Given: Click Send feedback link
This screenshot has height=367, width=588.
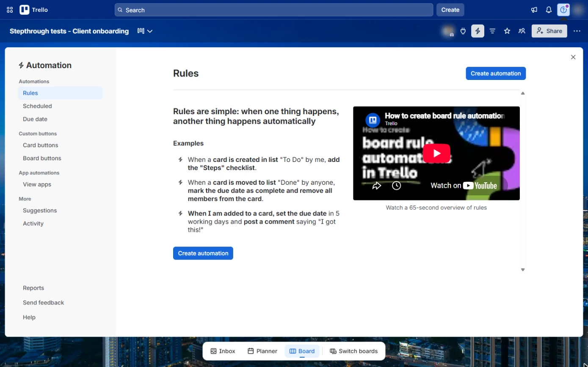Looking at the screenshot, I should tap(44, 303).
